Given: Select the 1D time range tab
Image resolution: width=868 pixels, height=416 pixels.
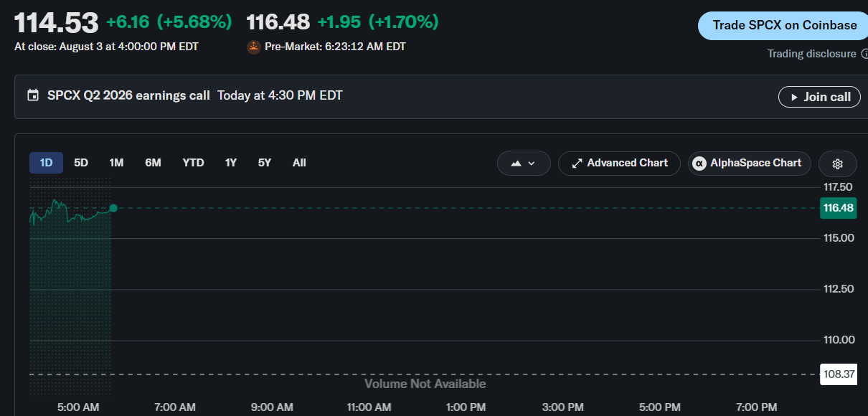Looking at the screenshot, I should click(46, 163).
